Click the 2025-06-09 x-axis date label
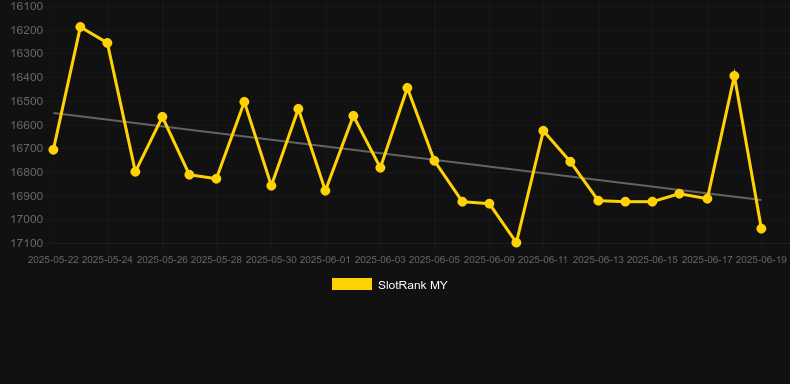This screenshot has width=790, height=384. tap(488, 260)
